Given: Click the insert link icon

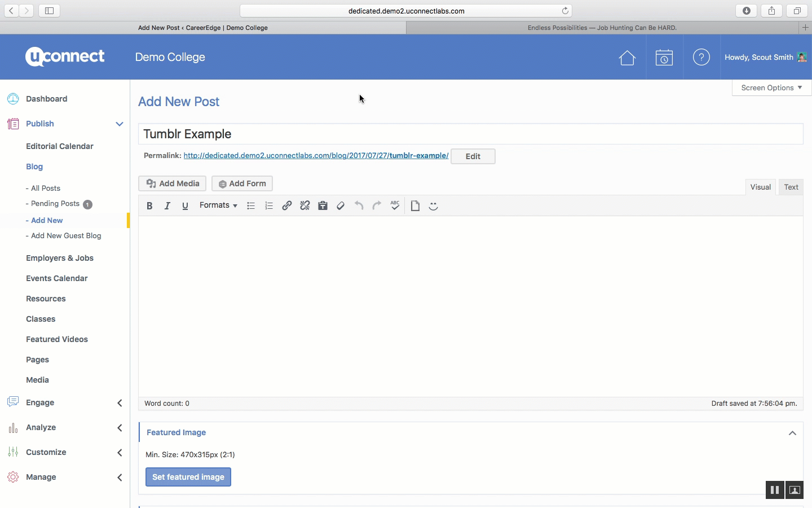Looking at the screenshot, I should pyautogui.click(x=287, y=206).
